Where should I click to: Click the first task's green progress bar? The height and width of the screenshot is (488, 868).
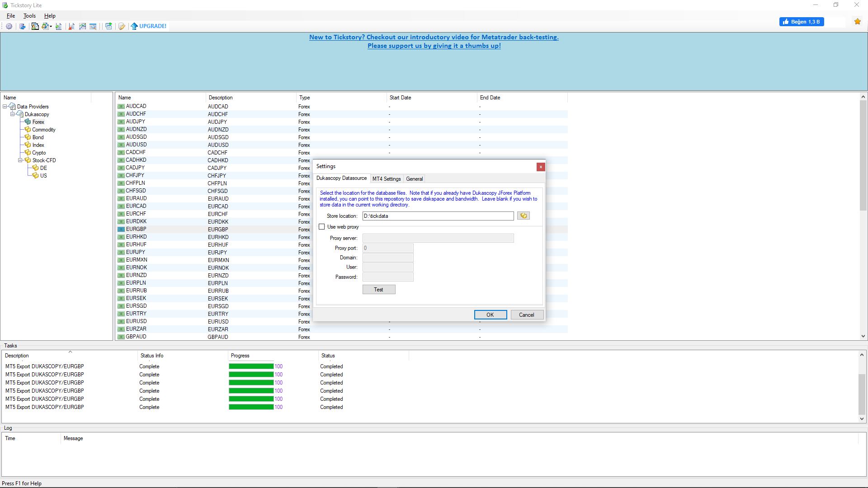[251, 366]
